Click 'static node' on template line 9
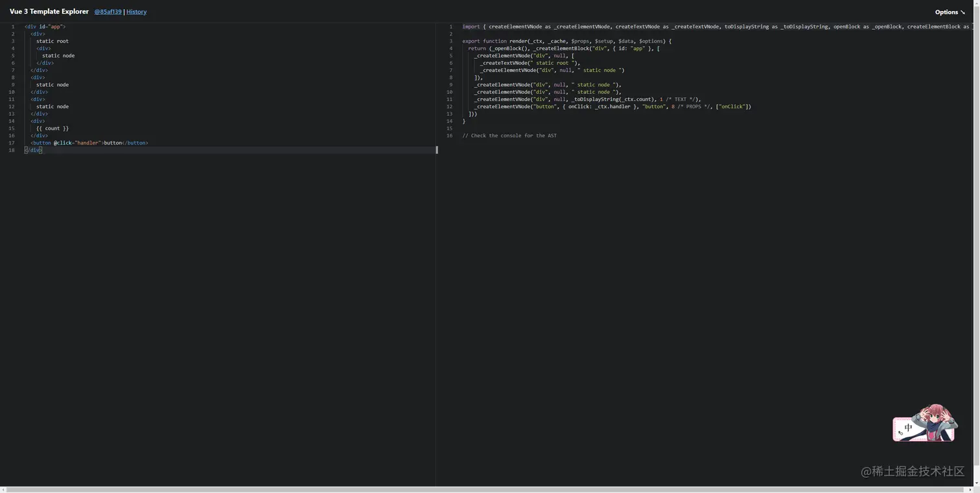 click(x=52, y=85)
